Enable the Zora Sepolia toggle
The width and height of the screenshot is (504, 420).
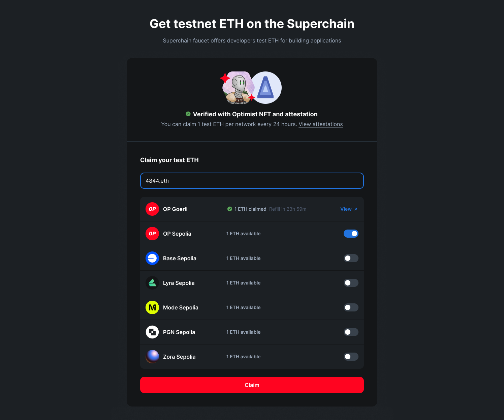(x=351, y=357)
